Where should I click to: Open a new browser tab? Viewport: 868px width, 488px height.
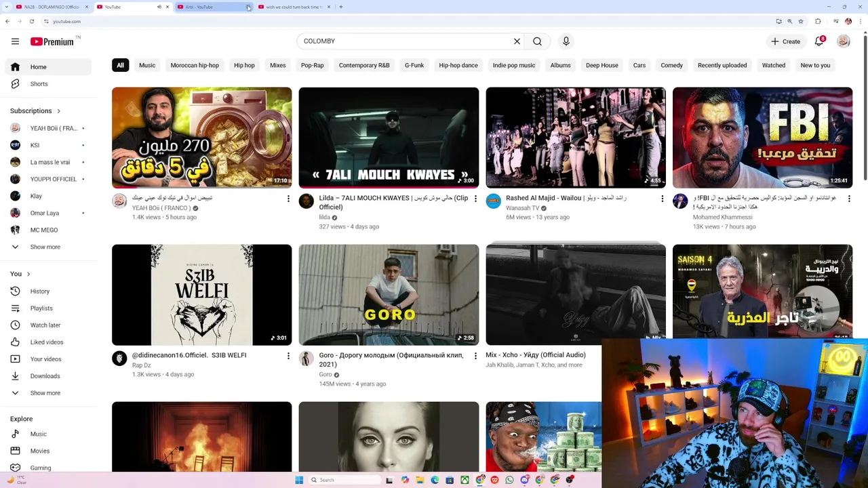point(340,7)
